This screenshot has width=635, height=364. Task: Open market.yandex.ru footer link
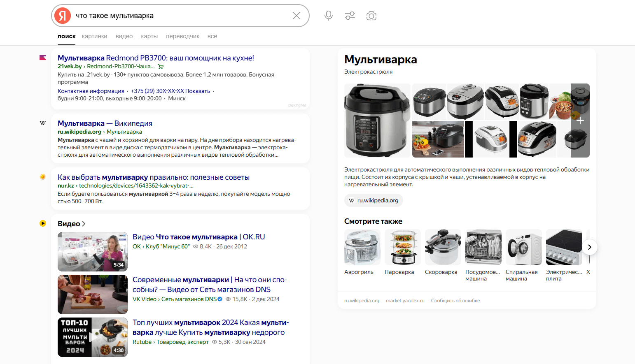point(405,301)
